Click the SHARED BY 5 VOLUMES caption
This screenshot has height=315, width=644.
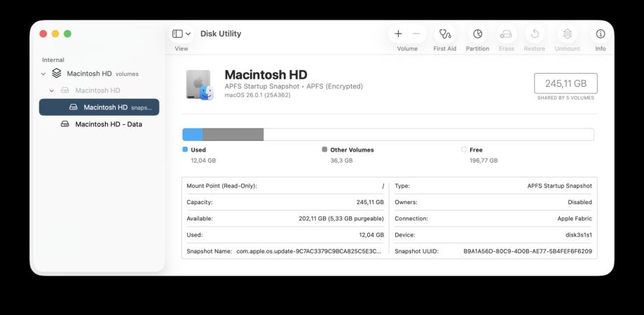point(566,98)
